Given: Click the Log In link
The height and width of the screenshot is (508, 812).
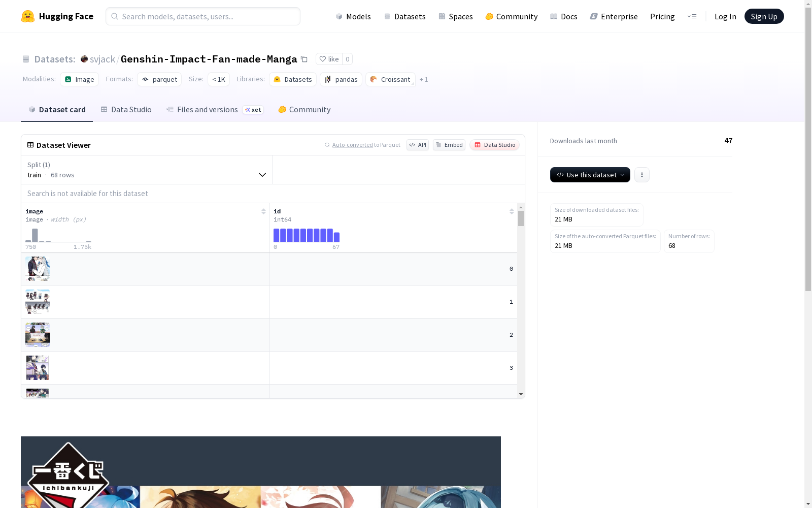Looking at the screenshot, I should click(725, 16).
